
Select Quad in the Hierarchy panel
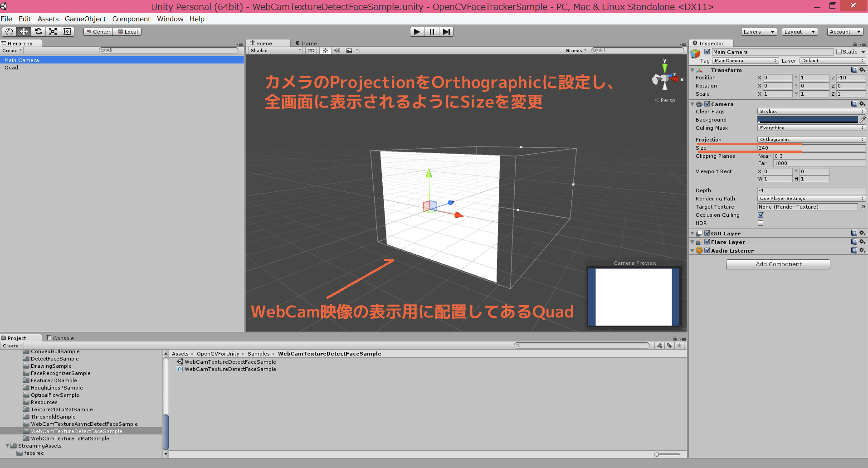point(11,68)
